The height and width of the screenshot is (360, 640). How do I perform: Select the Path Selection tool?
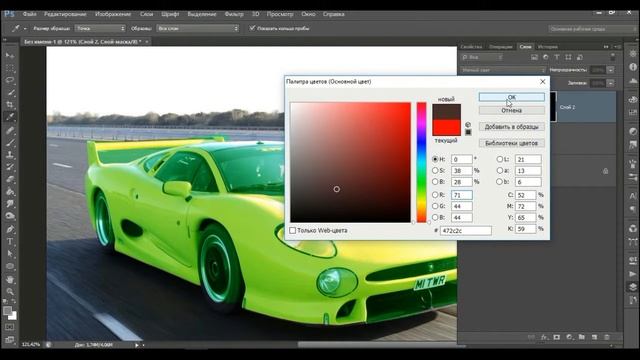10,254
